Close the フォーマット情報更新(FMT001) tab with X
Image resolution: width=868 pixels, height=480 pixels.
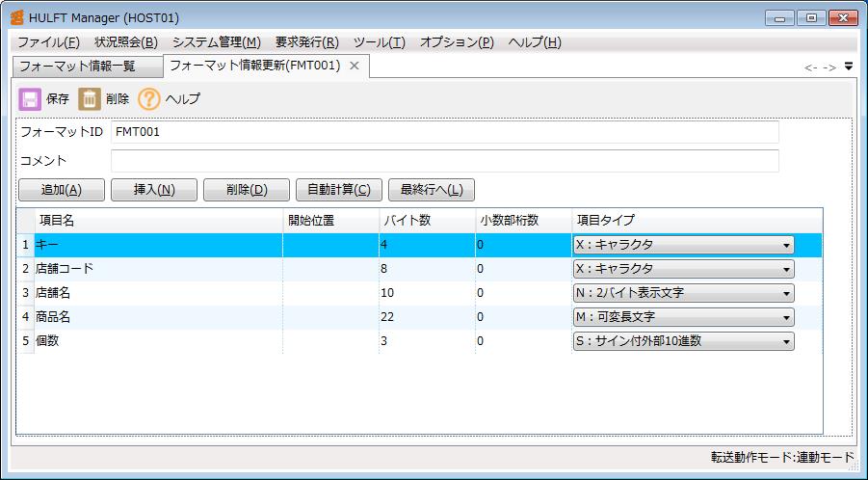pyautogui.click(x=355, y=66)
